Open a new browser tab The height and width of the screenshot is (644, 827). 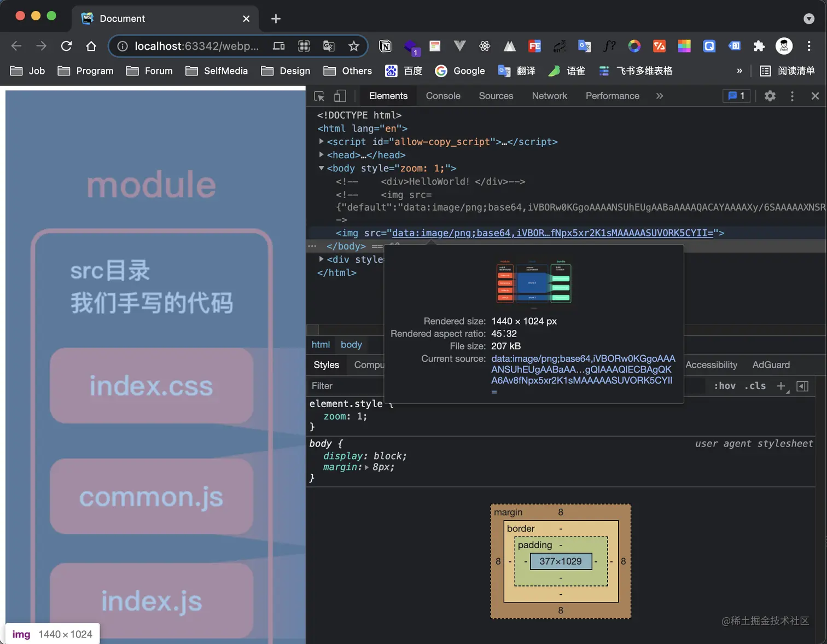coord(276,19)
